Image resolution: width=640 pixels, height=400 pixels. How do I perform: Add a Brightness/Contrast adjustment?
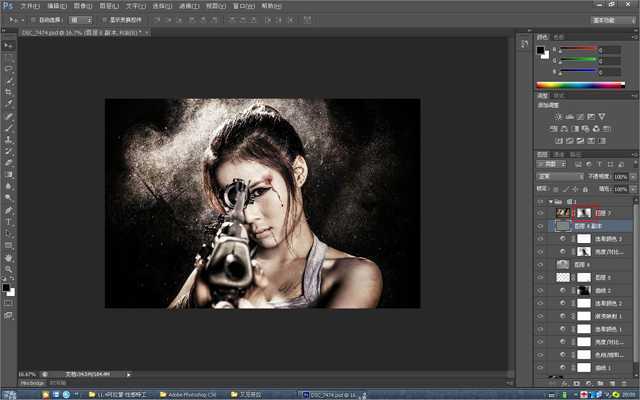558,117
